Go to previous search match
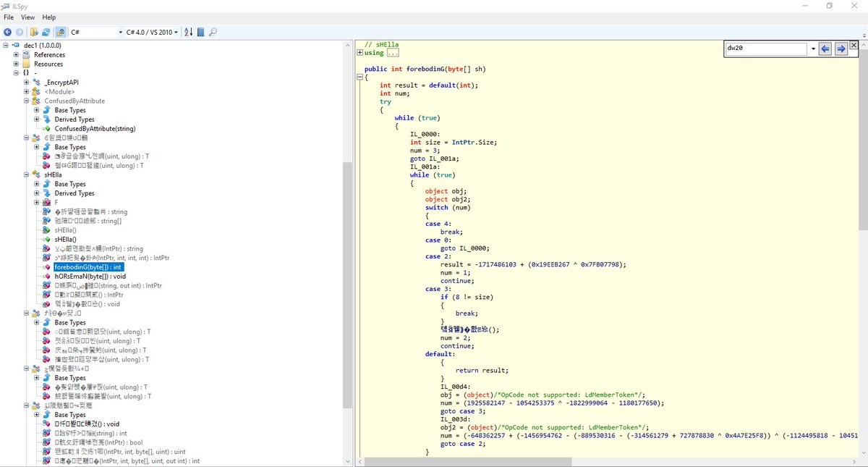Image resolution: width=868 pixels, height=467 pixels. 826,49
